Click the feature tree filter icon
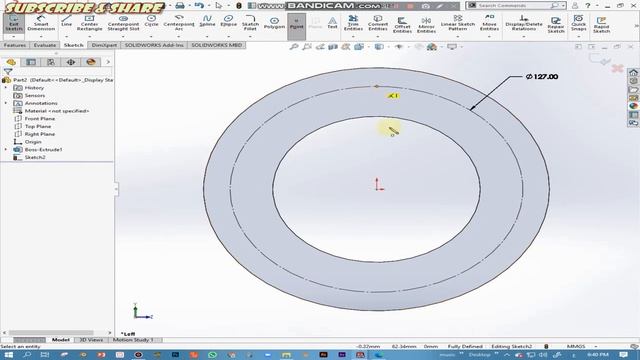640x360 pixels. pos(7,71)
